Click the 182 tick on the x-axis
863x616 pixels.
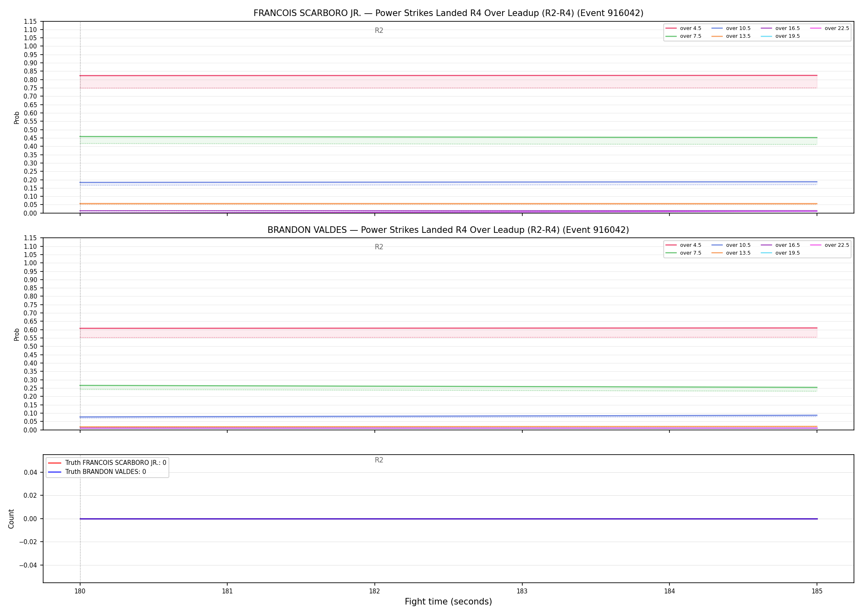374,591
